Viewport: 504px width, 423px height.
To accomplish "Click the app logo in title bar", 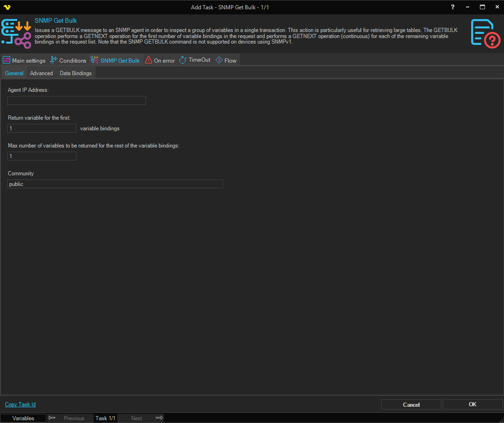I will [x=6, y=7].
